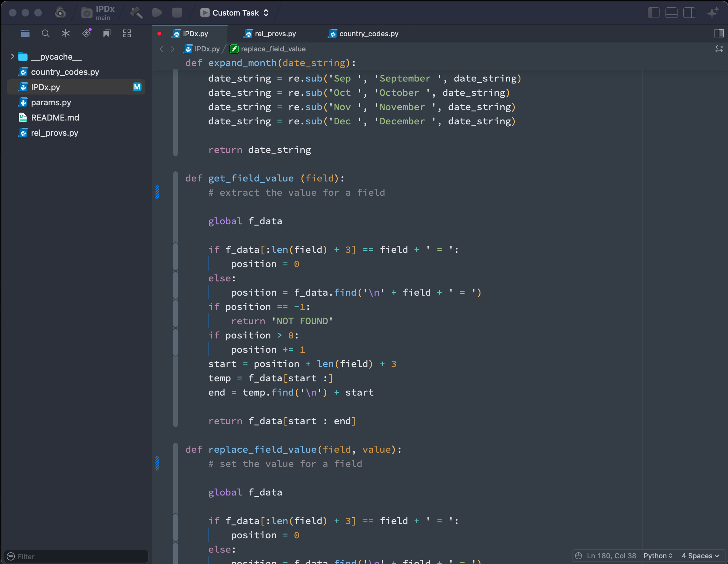Switch to the country_codes.py tab
Image resolution: width=728 pixels, height=564 pixels.
pyautogui.click(x=368, y=34)
